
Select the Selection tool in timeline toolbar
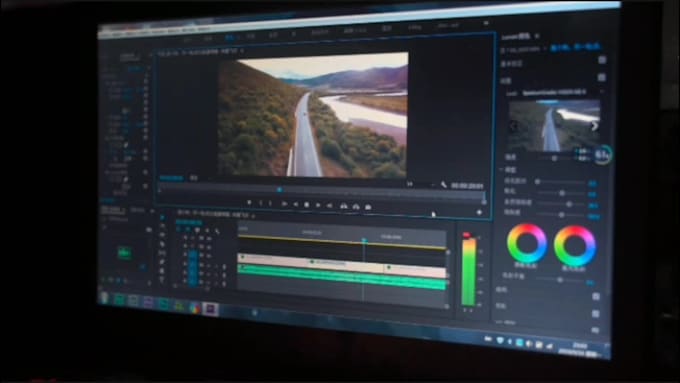tap(162, 217)
